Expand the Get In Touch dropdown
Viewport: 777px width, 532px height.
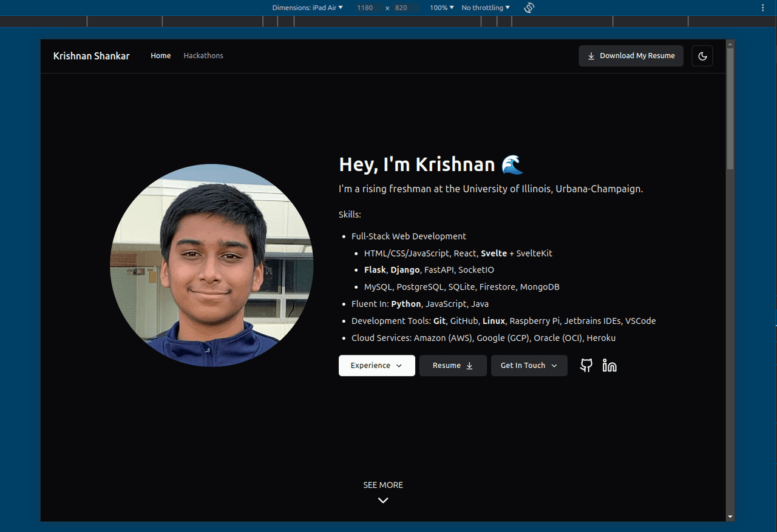(x=529, y=366)
